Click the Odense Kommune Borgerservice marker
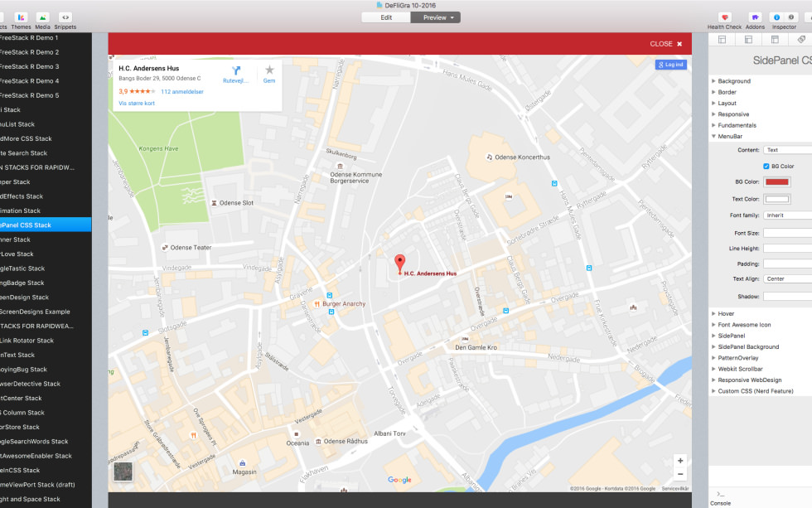 (340, 167)
